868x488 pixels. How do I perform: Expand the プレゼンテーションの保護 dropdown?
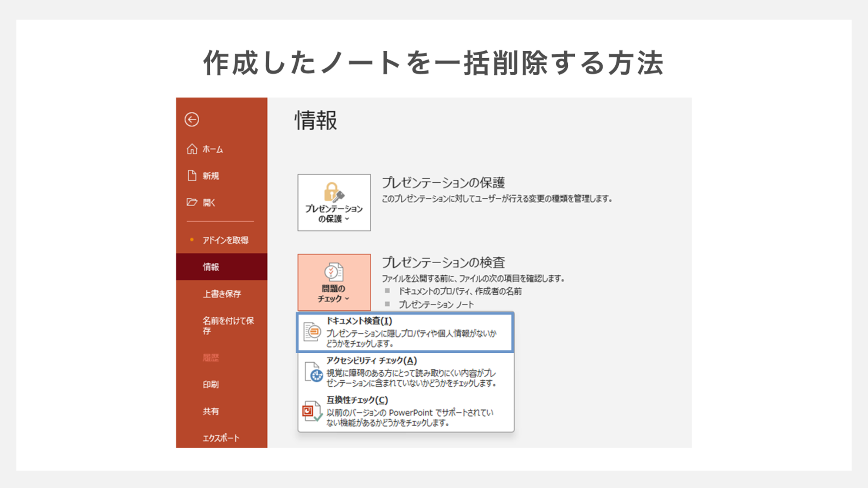coord(347,220)
